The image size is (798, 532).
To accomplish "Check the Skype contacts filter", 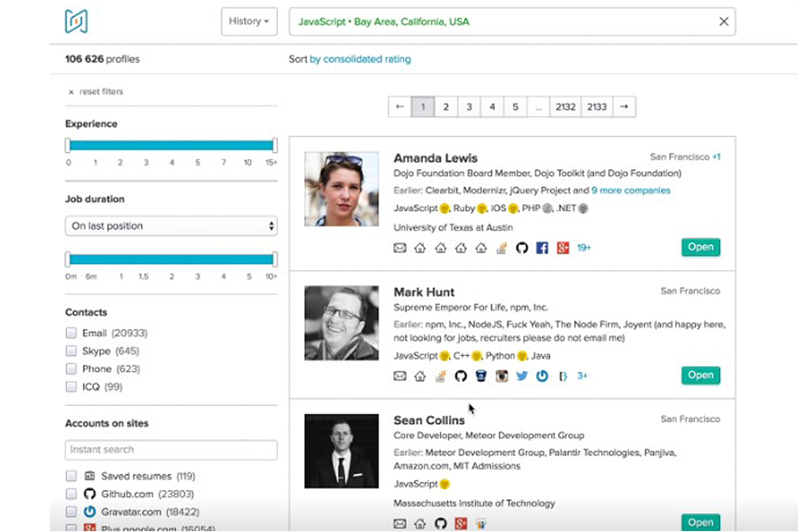I will pos(72,351).
